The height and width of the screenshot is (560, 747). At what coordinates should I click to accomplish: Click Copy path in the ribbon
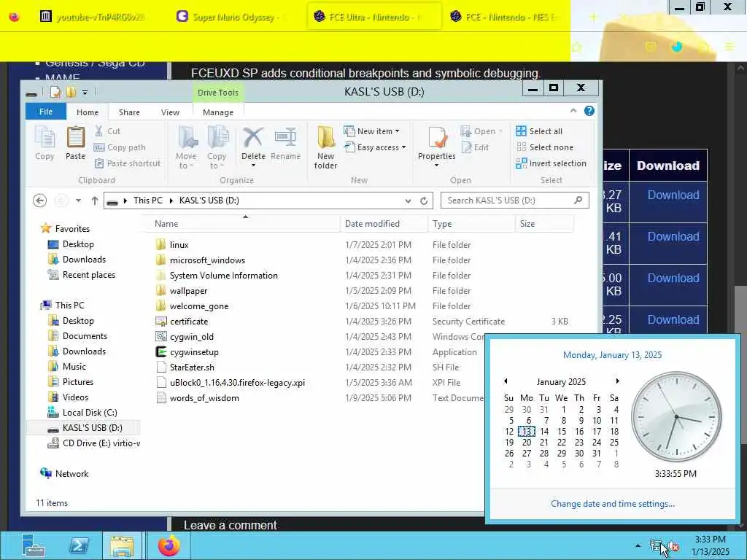coord(120,147)
